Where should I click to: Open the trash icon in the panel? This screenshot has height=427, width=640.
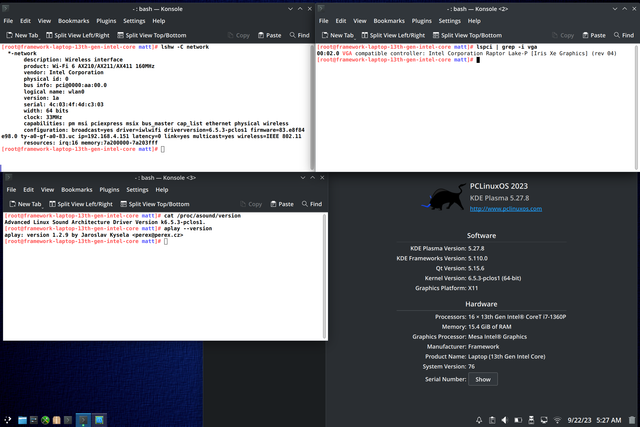click(x=632, y=420)
